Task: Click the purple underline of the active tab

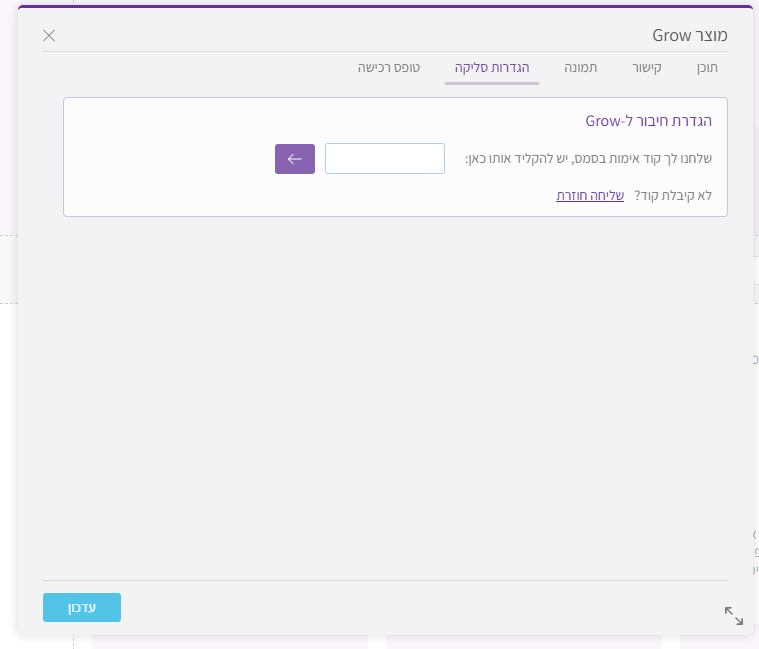Action: point(492,82)
